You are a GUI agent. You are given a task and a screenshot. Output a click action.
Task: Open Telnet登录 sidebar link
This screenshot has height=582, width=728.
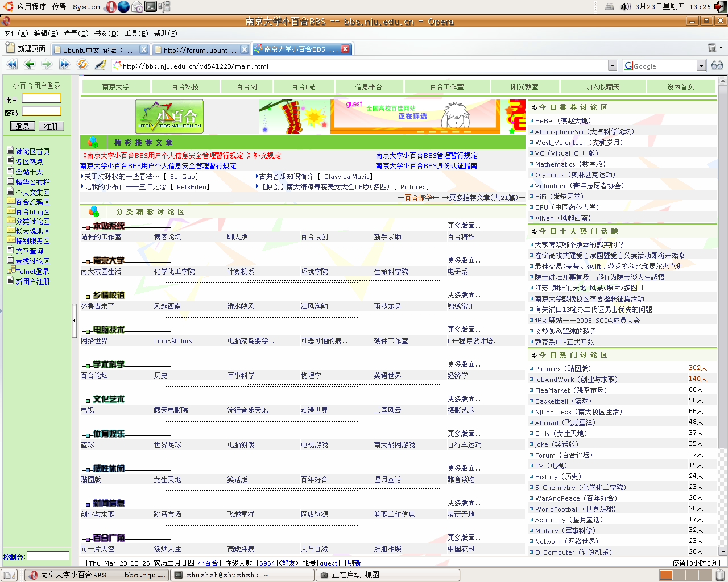coord(32,271)
